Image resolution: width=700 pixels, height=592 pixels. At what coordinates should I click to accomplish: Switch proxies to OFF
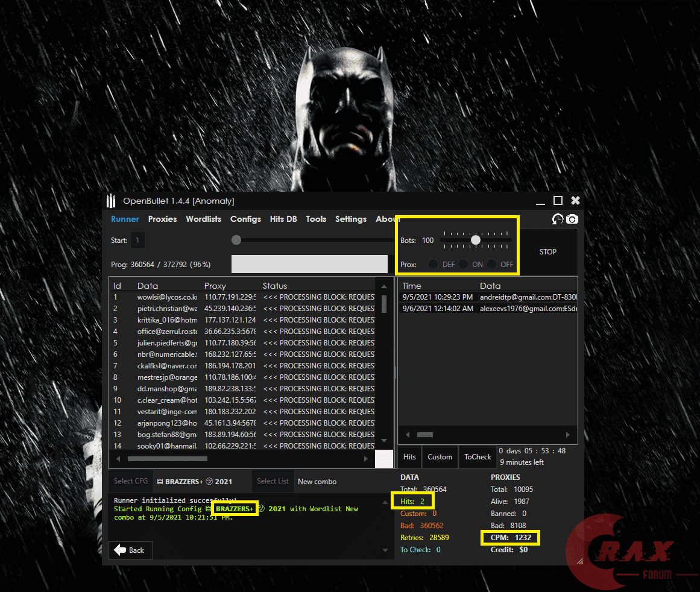click(x=492, y=264)
